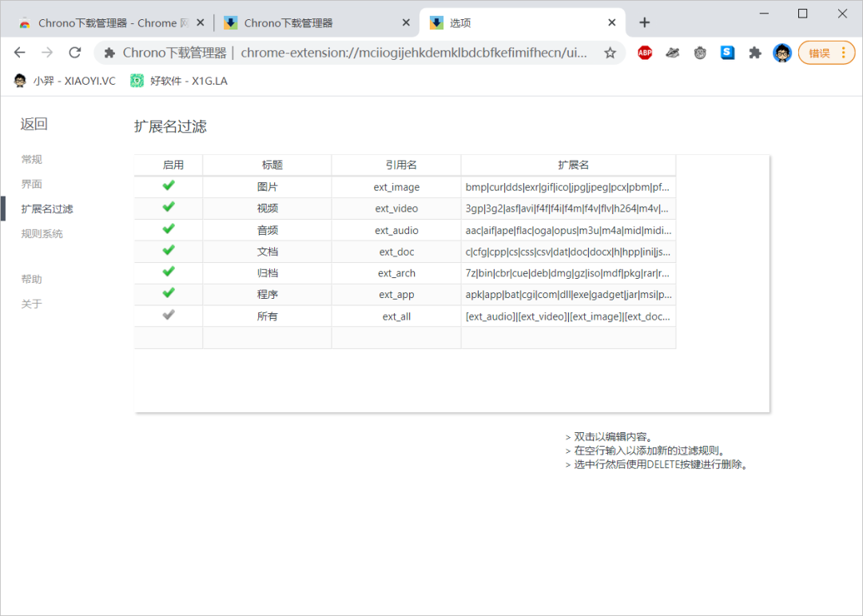Click the 7z|bin|cbr extensions cell

569,273
